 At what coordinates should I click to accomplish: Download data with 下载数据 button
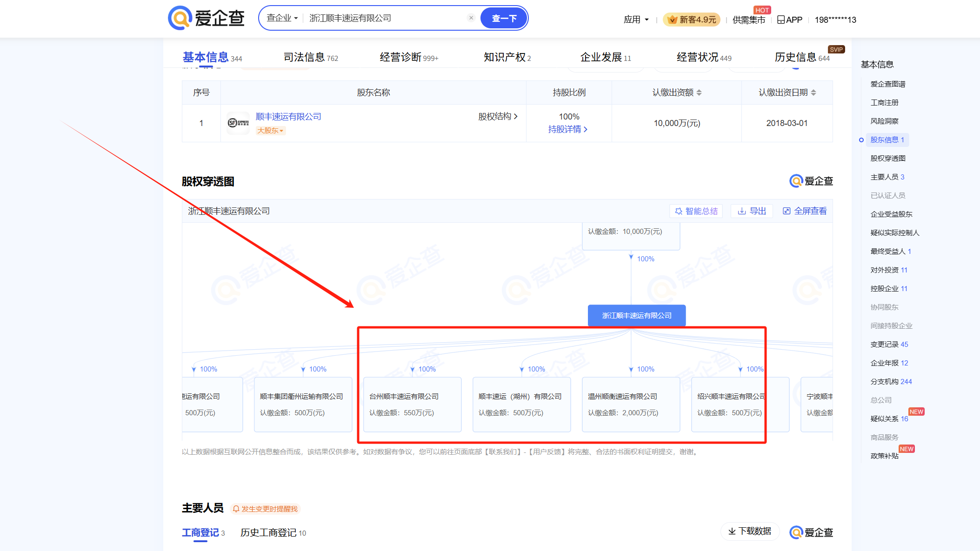(x=750, y=531)
